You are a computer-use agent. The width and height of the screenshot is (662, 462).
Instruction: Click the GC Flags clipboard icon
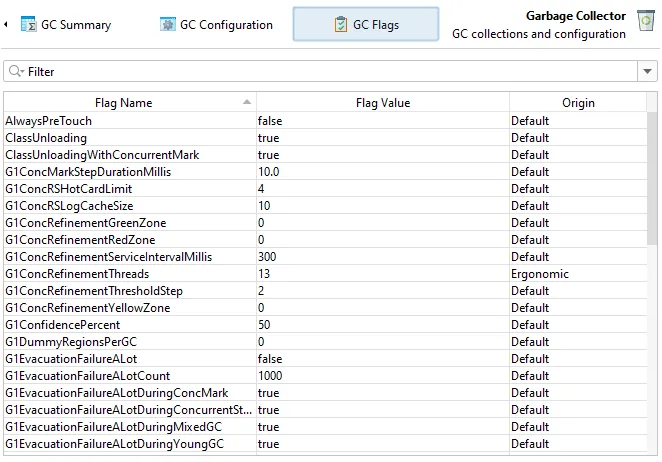click(341, 24)
